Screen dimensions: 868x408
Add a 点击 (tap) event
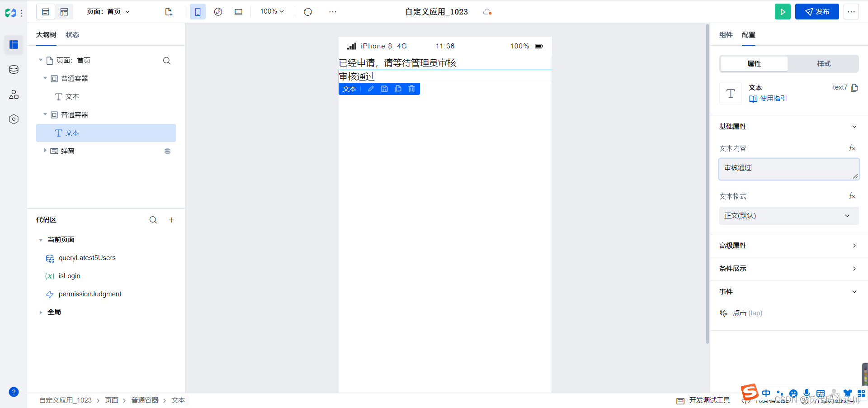click(x=741, y=313)
